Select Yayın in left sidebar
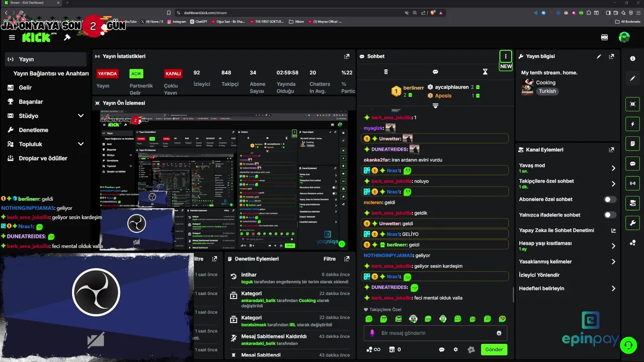 tap(46, 59)
